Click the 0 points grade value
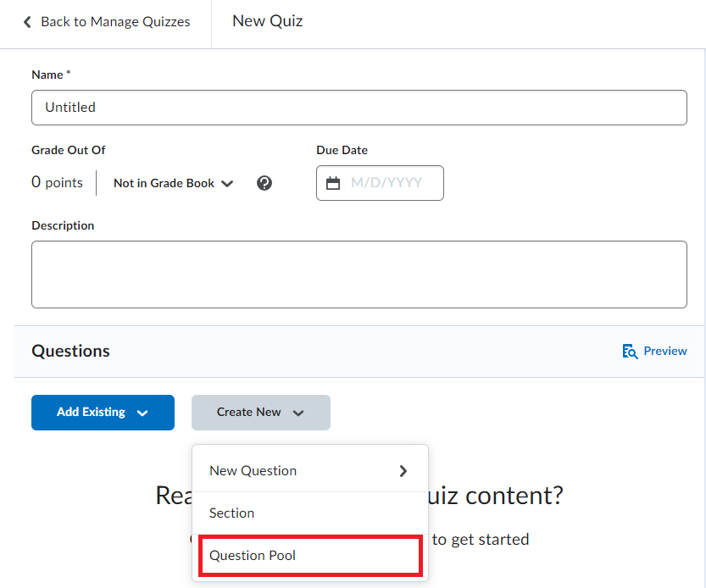Viewport: 706px width, 588px height. [x=57, y=182]
